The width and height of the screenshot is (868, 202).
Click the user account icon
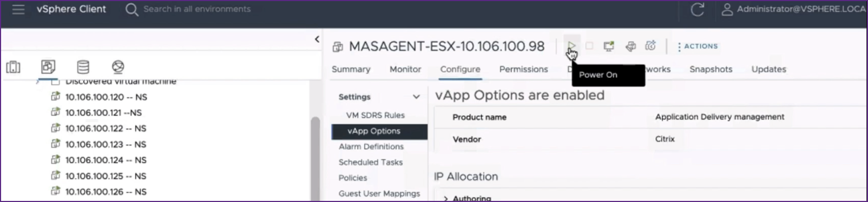[x=727, y=9]
